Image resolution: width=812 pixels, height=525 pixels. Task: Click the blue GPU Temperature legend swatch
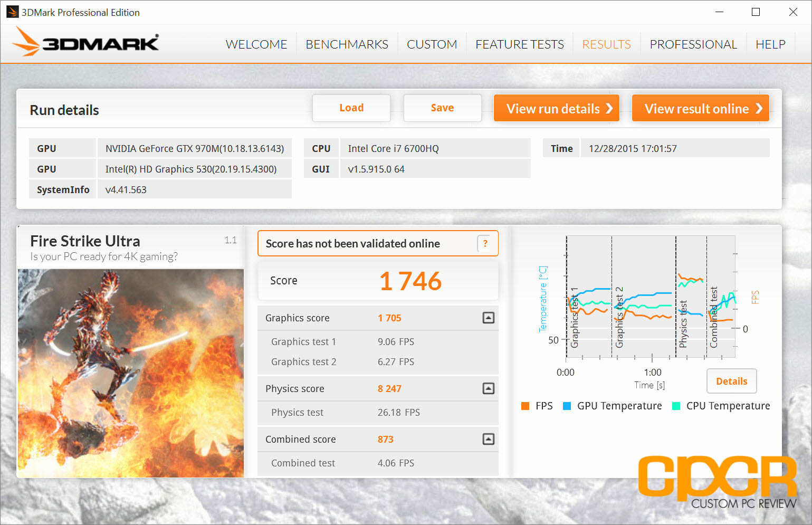pos(567,406)
